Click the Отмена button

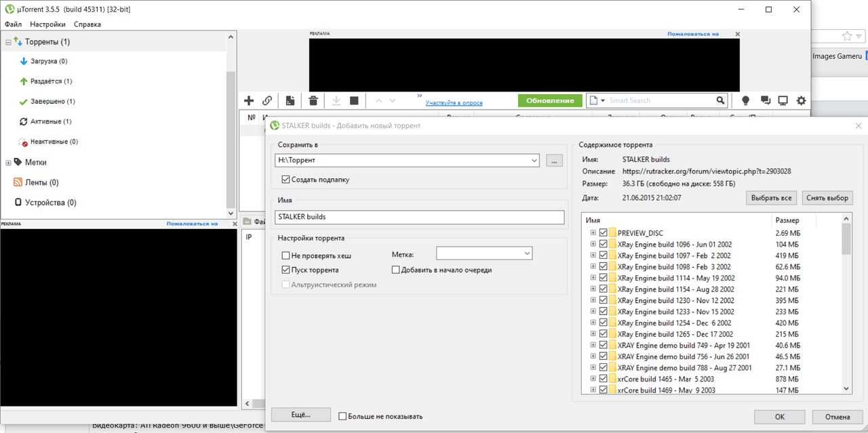[836, 416]
